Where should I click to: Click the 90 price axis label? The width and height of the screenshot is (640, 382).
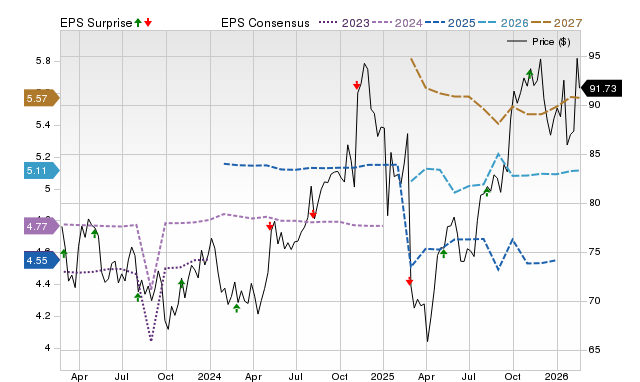594,105
